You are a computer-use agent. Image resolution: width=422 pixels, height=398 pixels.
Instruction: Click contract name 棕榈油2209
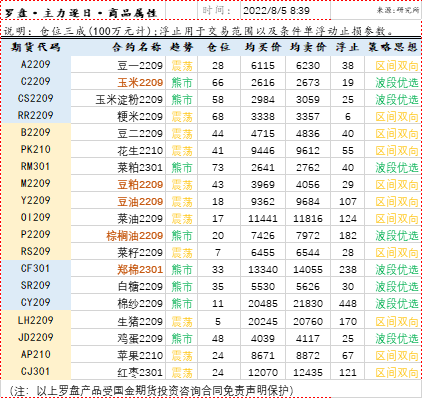tap(135, 236)
